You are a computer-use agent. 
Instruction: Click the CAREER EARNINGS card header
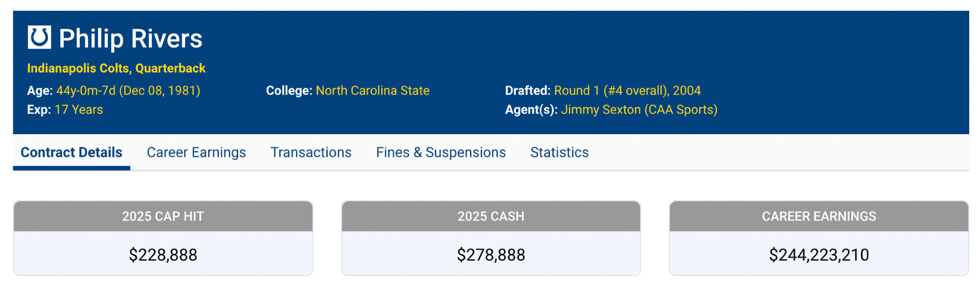tap(819, 217)
